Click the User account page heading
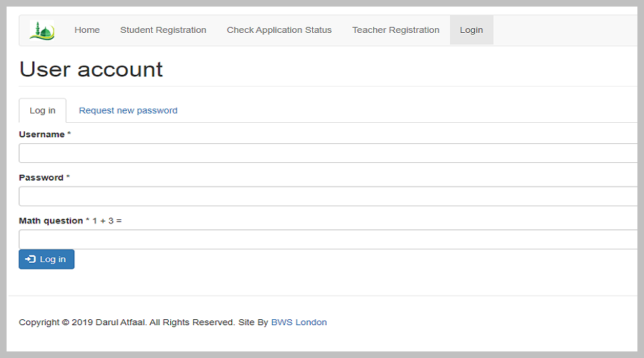The height and width of the screenshot is (358, 644). 91,70
